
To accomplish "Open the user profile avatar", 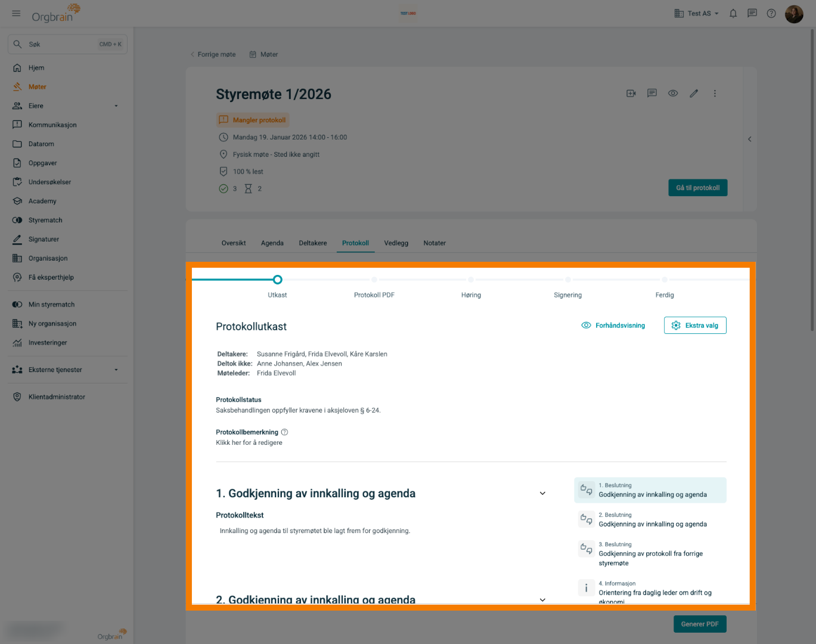I will point(794,14).
